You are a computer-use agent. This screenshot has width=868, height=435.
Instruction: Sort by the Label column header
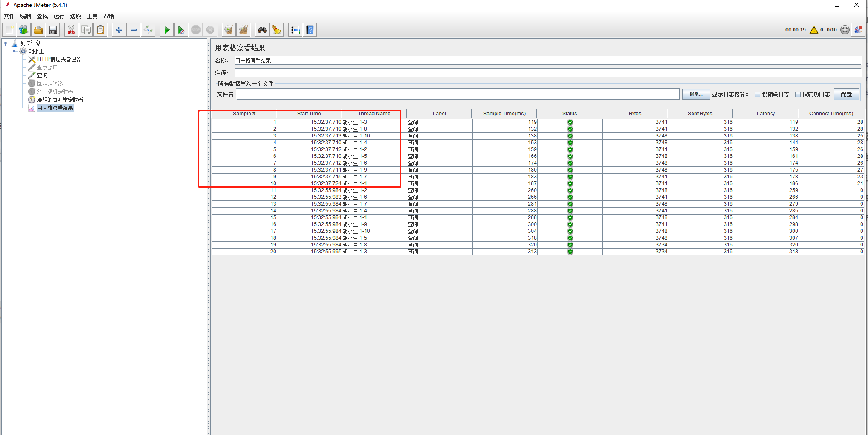click(439, 114)
